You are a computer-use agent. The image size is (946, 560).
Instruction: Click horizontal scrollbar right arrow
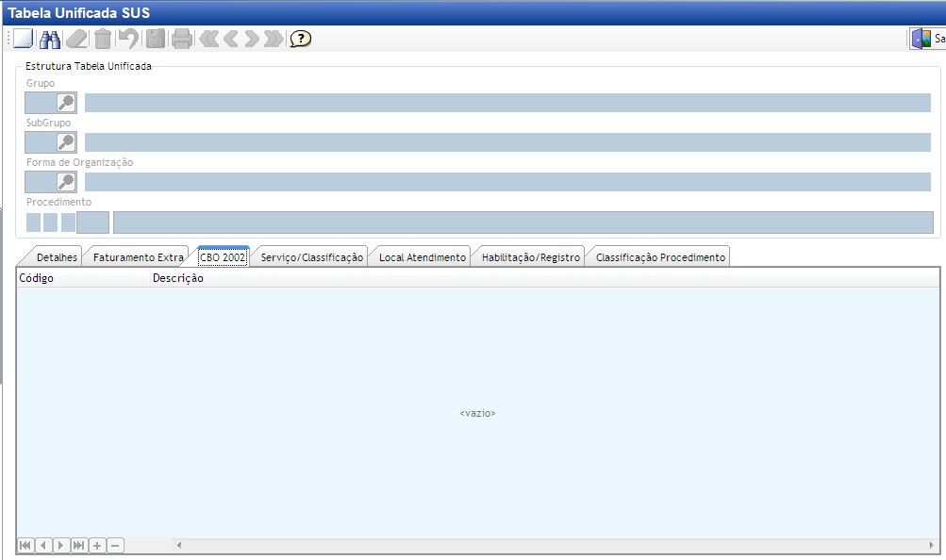coord(932,546)
